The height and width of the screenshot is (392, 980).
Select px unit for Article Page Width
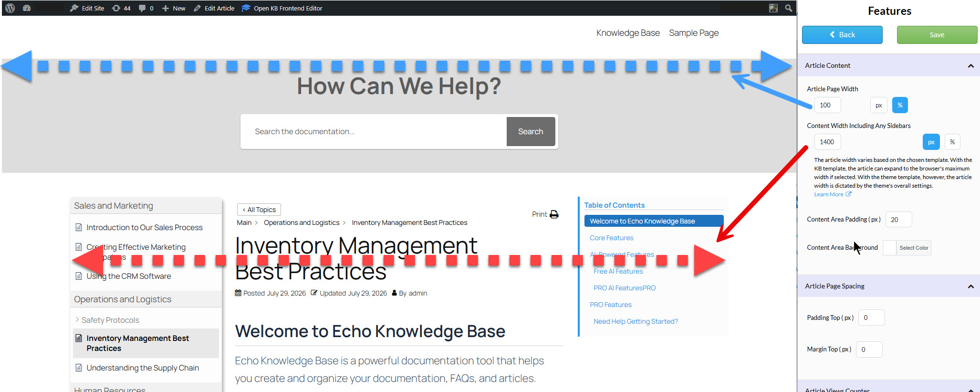pyautogui.click(x=879, y=105)
